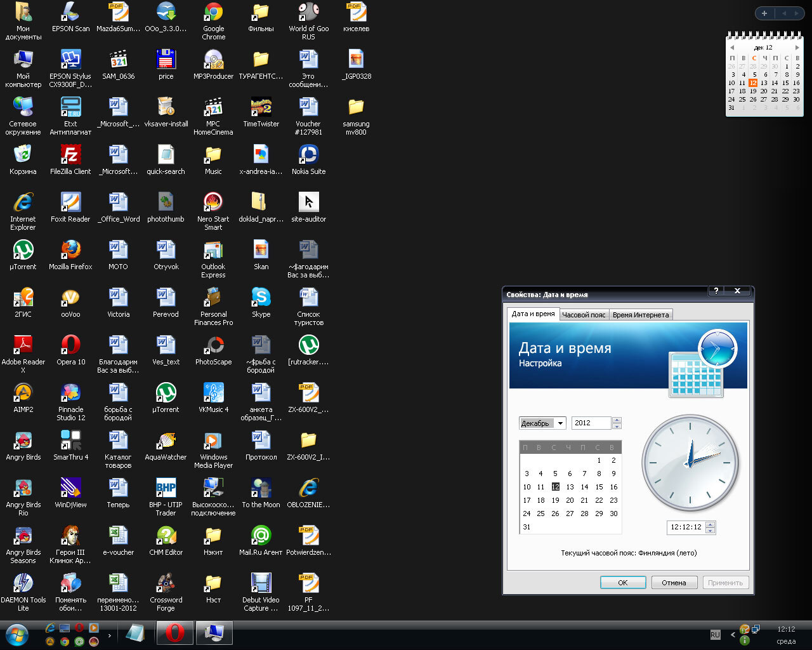Click the dialog's ? help button
This screenshot has width=812, height=650.
(x=716, y=291)
